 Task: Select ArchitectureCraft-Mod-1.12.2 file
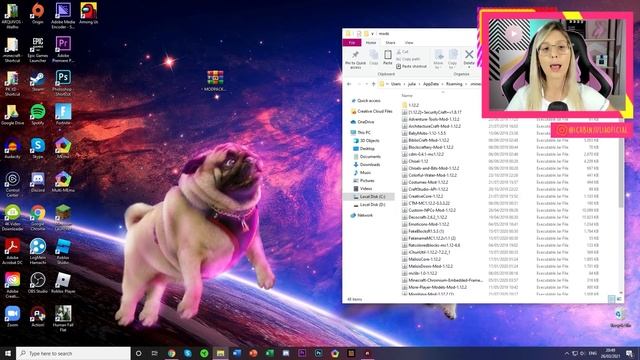[431, 126]
